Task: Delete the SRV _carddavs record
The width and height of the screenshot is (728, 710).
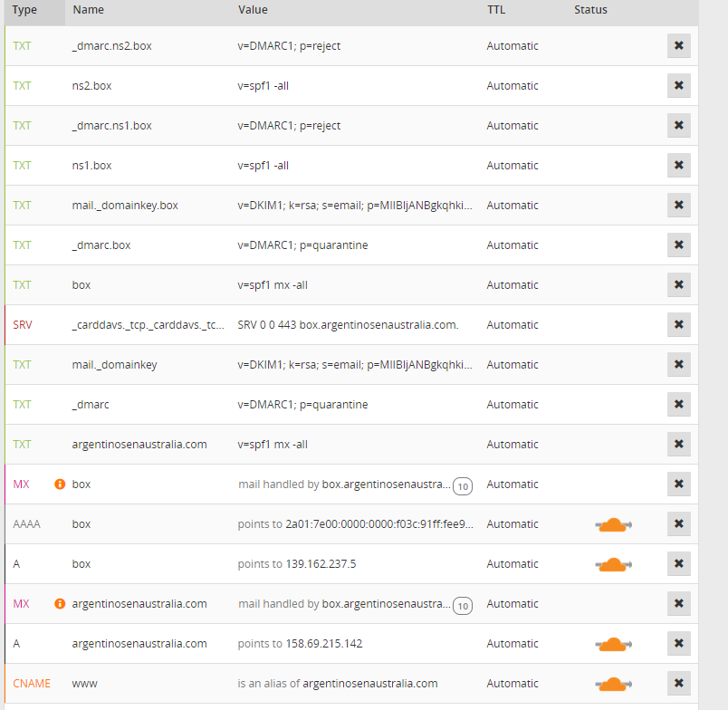Action: [679, 324]
